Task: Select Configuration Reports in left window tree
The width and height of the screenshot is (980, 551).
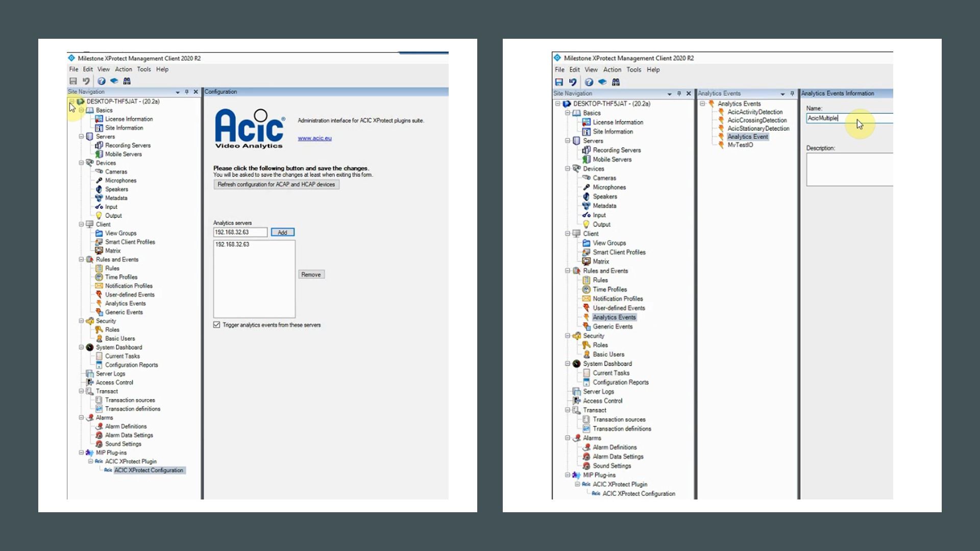Action: [x=131, y=365]
